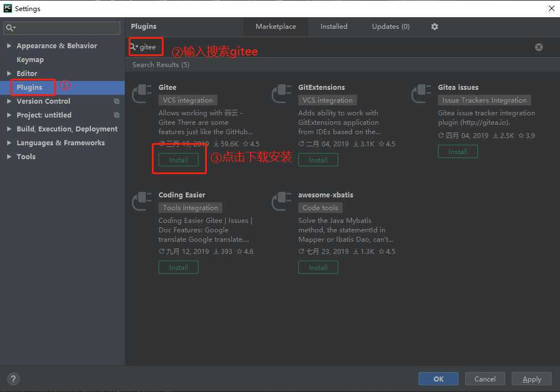Open the Coding Easier plugin title
Screen dimensions: 560x392
pos(182,195)
